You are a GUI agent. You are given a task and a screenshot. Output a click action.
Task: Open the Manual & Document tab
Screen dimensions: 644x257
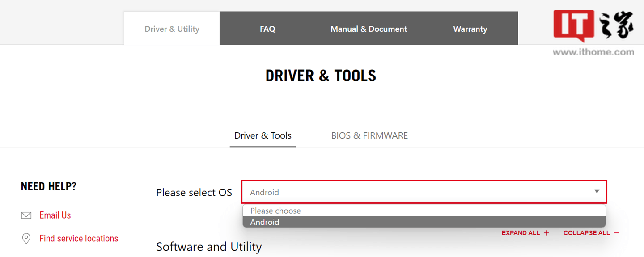[369, 29]
